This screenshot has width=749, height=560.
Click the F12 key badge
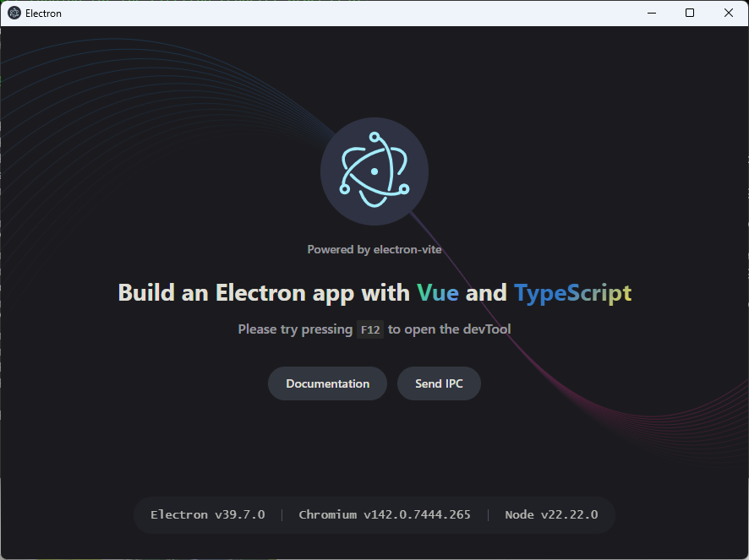pos(370,329)
